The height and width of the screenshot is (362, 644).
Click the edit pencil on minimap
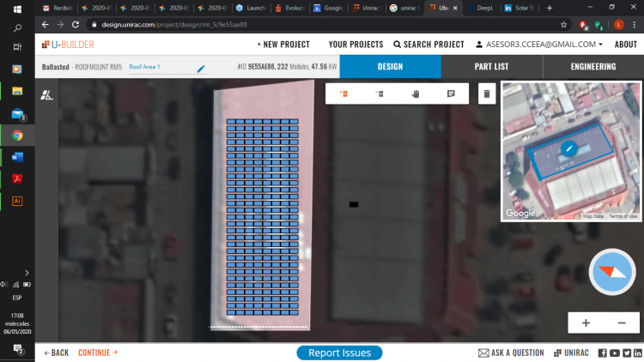point(568,148)
